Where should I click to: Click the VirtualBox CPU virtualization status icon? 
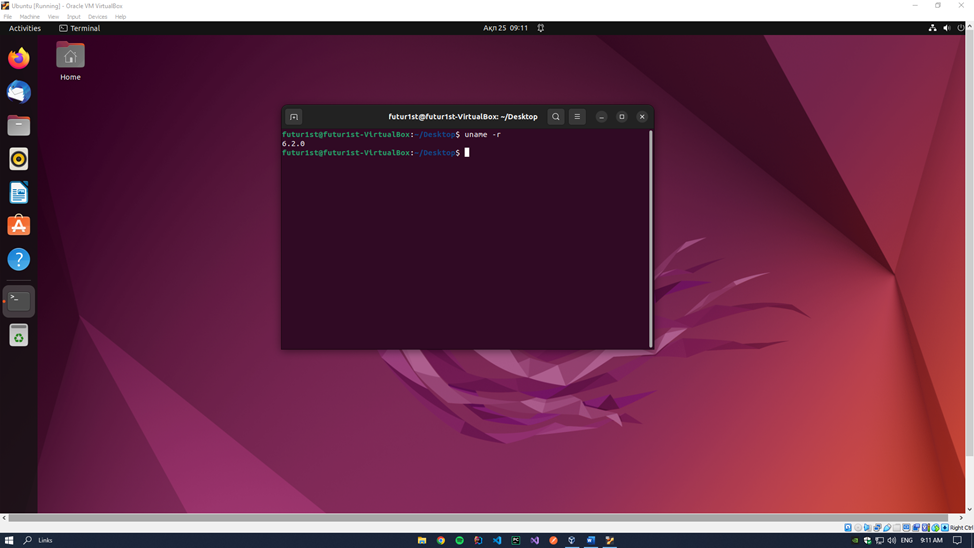[x=926, y=527]
